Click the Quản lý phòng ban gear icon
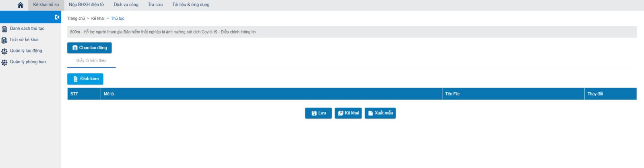Image resolution: width=644 pixels, height=168 pixels. [x=4, y=62]
